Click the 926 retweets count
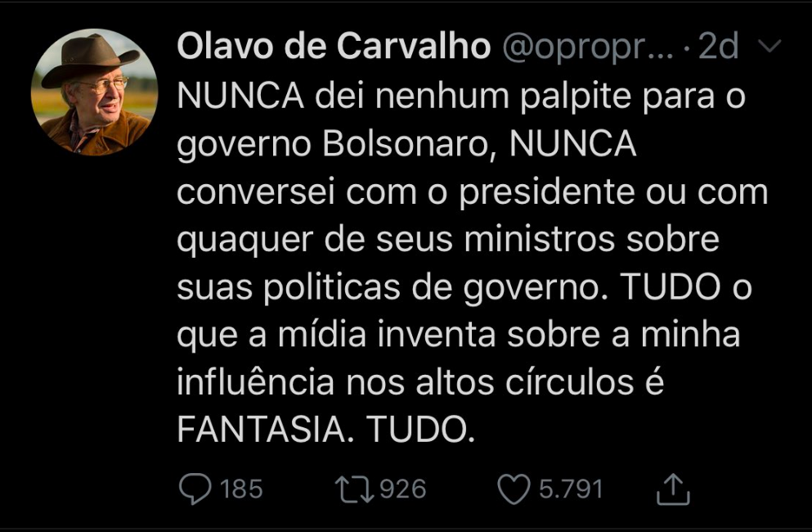Screen dimensions: 812x532 [403, 489]
